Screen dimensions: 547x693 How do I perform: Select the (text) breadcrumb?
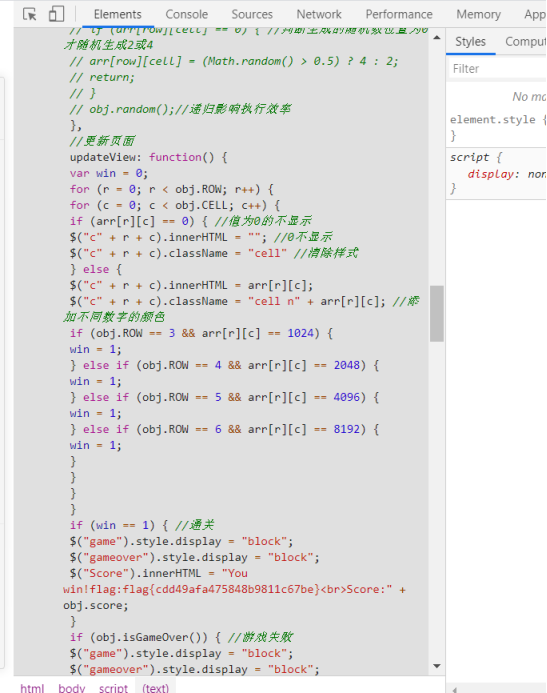point(156,688)
